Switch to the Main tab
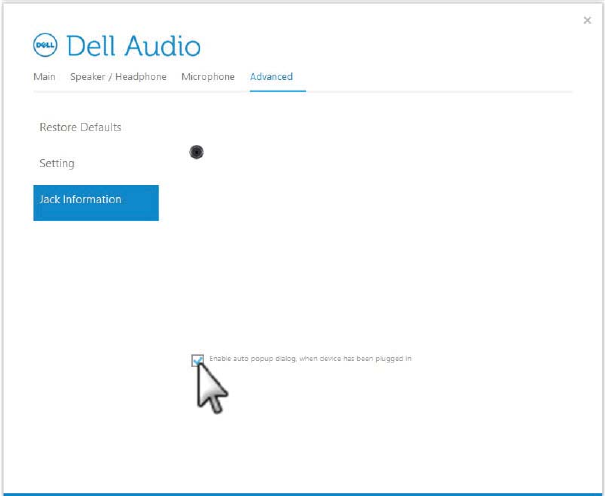The height and width of the screenshot is (496, 605). tap(44, 76)
